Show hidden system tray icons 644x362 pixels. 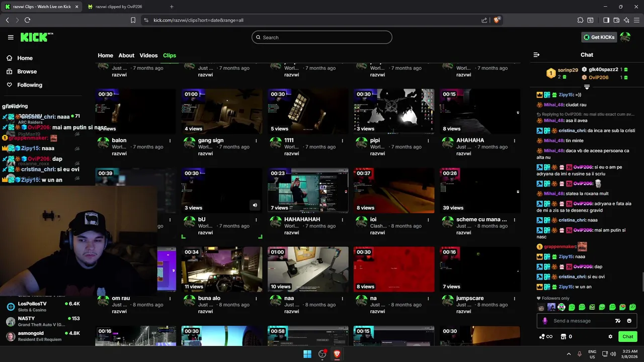pos(569,354)
